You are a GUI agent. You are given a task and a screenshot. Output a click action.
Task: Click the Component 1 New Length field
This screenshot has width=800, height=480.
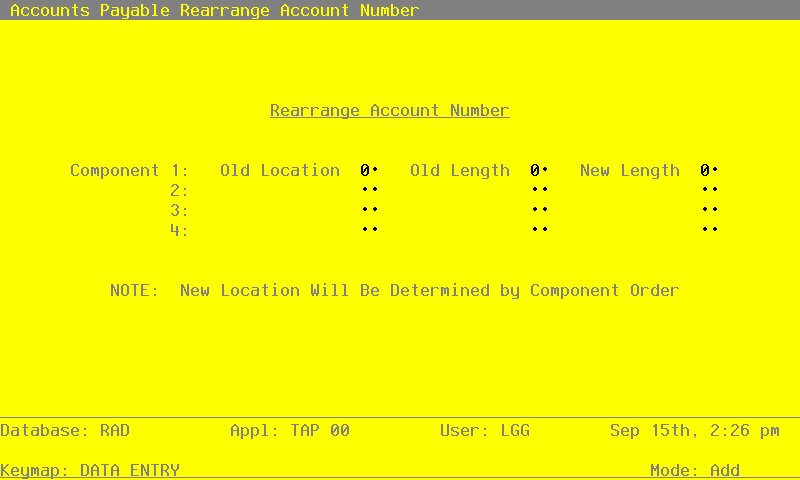(709, 170)
